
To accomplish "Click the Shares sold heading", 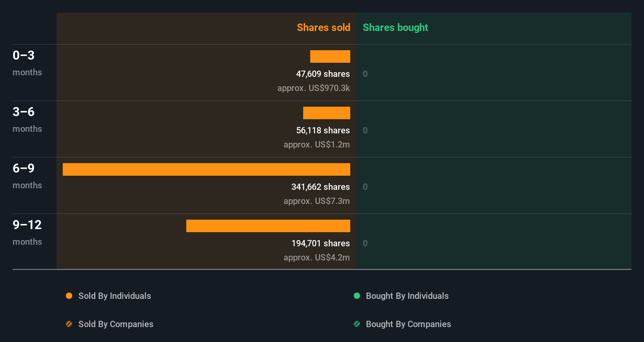I will 324,27.
